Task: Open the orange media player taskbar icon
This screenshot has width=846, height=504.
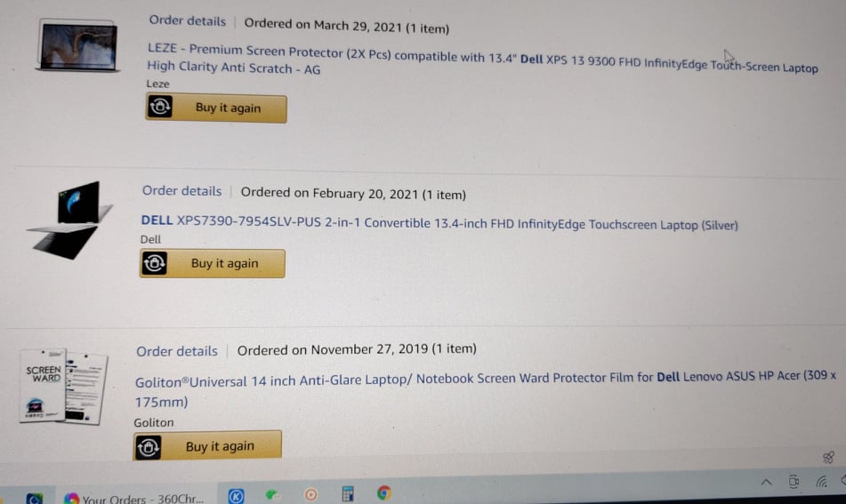Action: point(310,494)
